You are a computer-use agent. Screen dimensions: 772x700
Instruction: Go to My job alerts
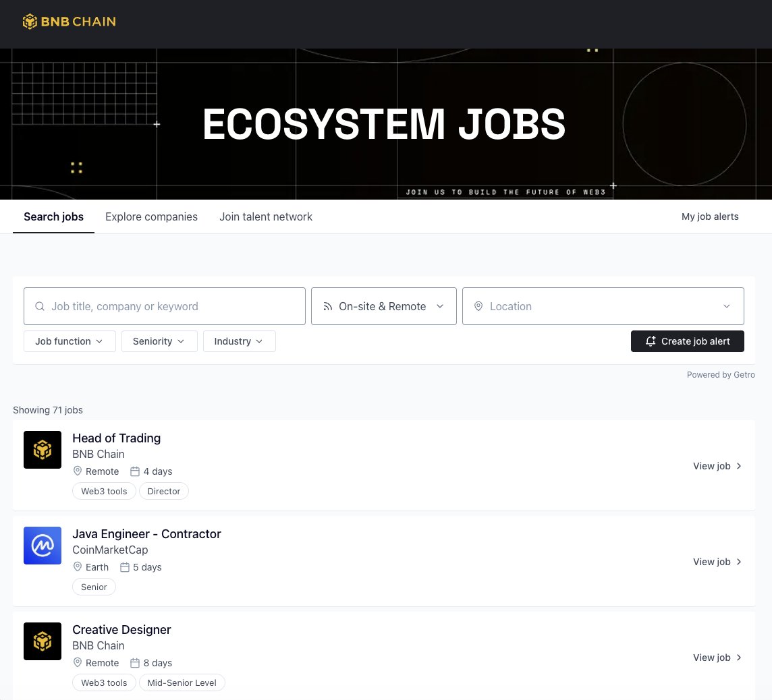click(710, 216)
